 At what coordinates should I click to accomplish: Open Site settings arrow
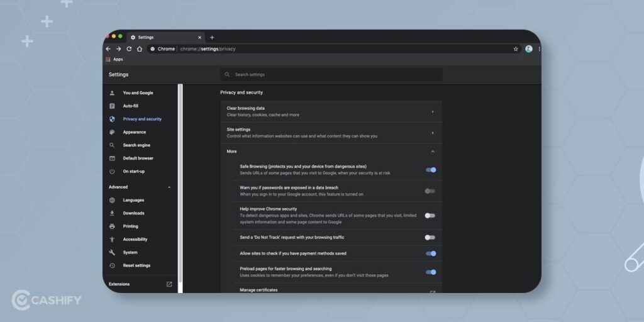click(x=433, y=133)
